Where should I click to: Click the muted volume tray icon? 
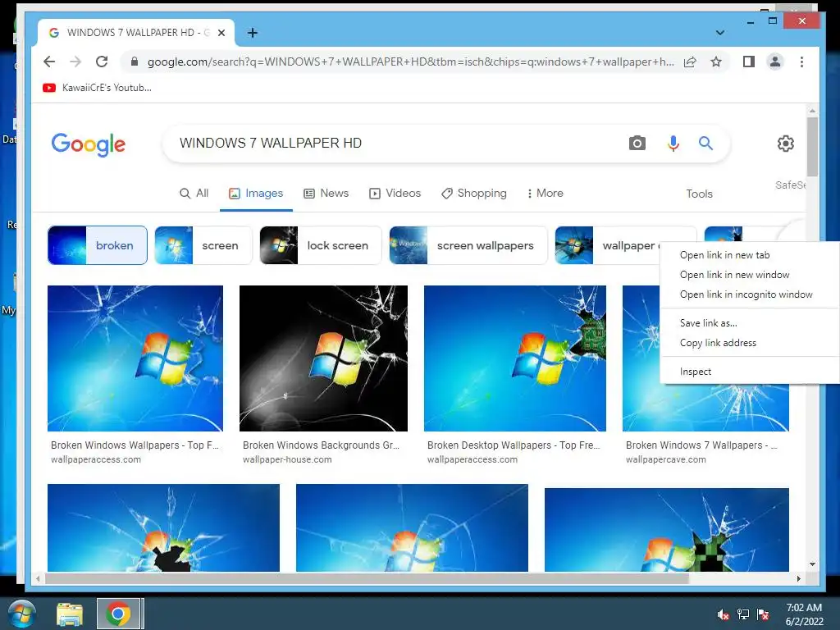pos(724,614)
